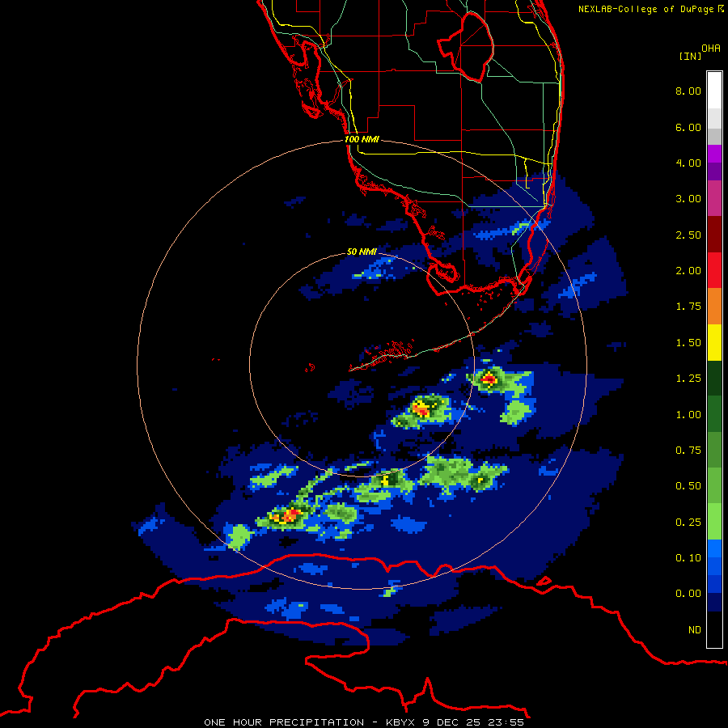Screen dimensions: 728x728
Task: Select the 1.00 legend value
Action: coord(688,415)
